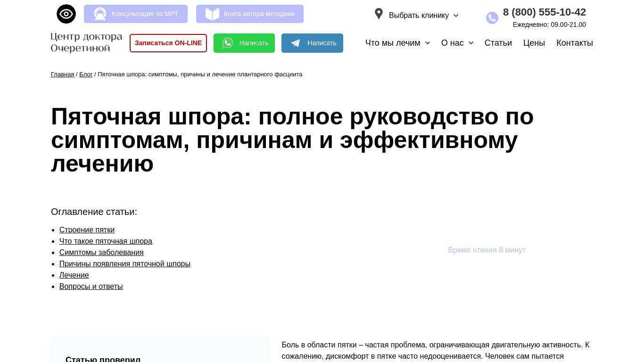Image resolution: width=644 pixels, height=362 pixels.
Task: Go to the Блог breadcrumb link
Action: (86, 74)
